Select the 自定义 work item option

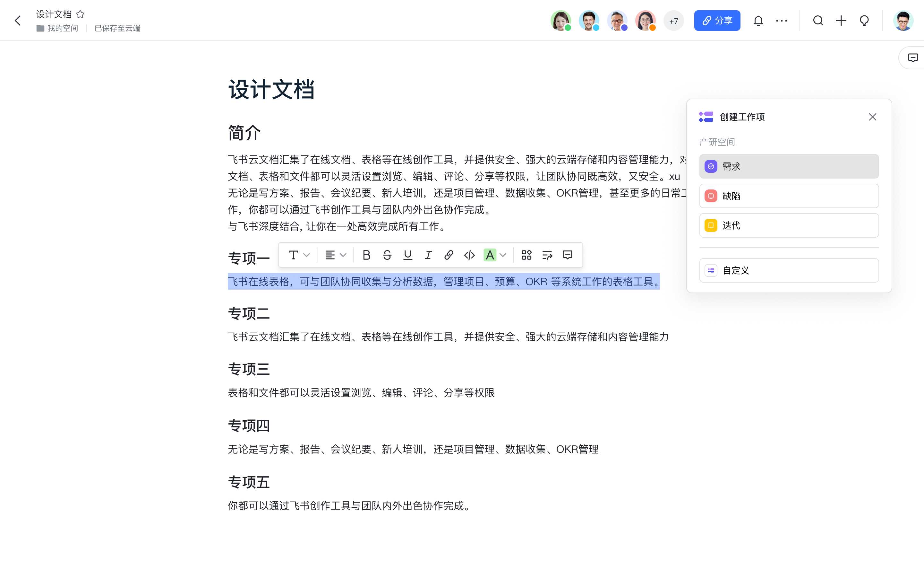tap(789, 271)
